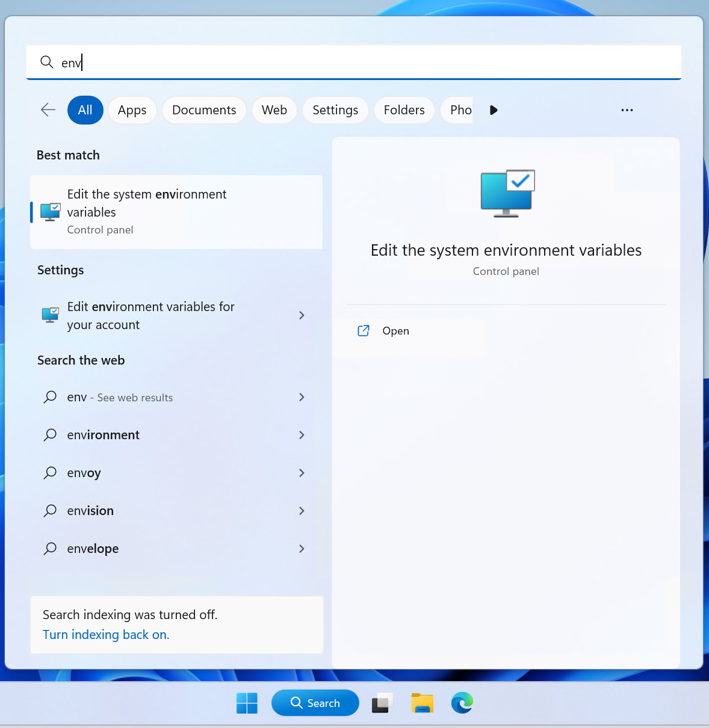Click into the search input field
Image resolution: width=709 pixels, height=728 pixels.
(x=354, y=62)
